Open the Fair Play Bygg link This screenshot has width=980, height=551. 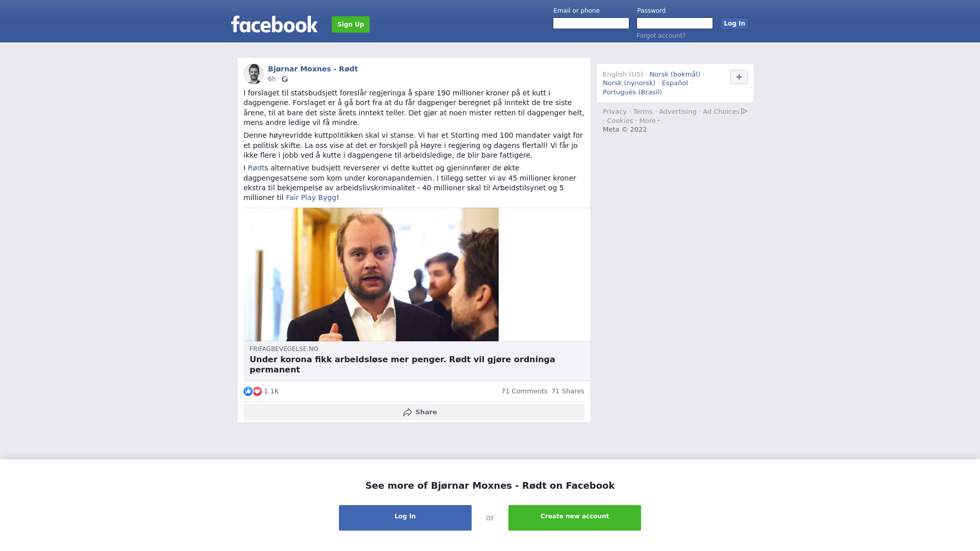[311, 197]
